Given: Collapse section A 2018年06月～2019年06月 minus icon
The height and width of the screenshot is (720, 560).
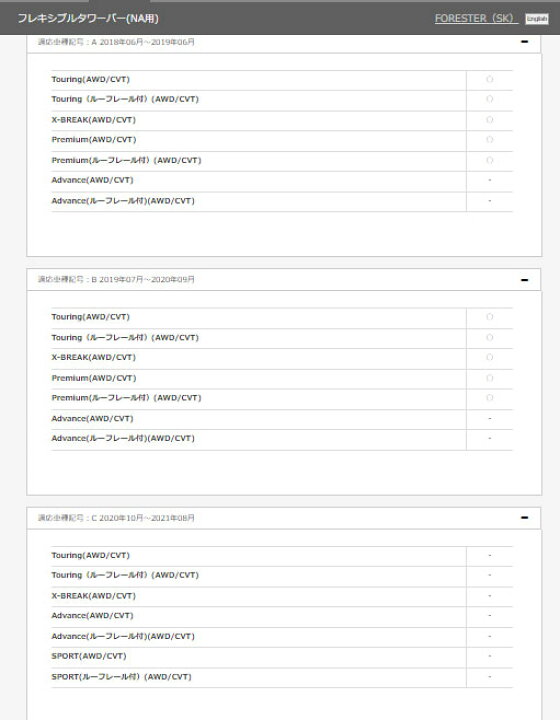Looking at the screenshot, I should (x=524, y=42).
